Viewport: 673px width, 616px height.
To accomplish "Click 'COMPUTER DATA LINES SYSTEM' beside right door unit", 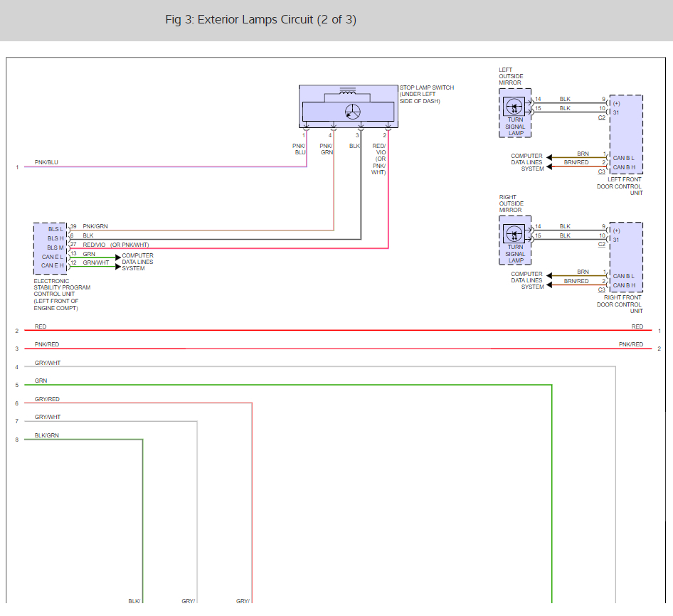I will tap(527, 280).
